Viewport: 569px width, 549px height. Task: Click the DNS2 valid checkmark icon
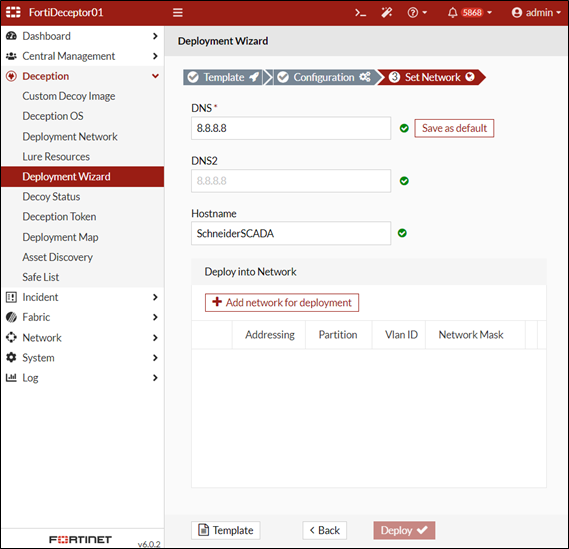[404, 181]
